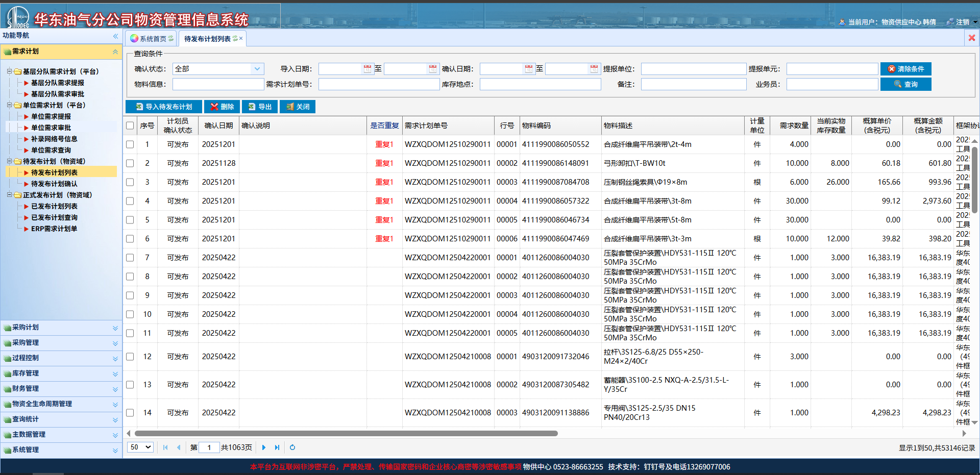Screen dimensions: 980x475
Task: Open 待发布计划确认 tree item
Action: tap(54, 184)
